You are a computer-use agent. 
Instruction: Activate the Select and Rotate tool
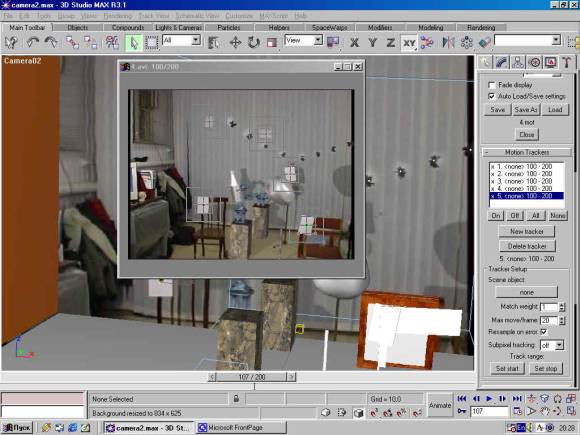click(x=253, y=43)
